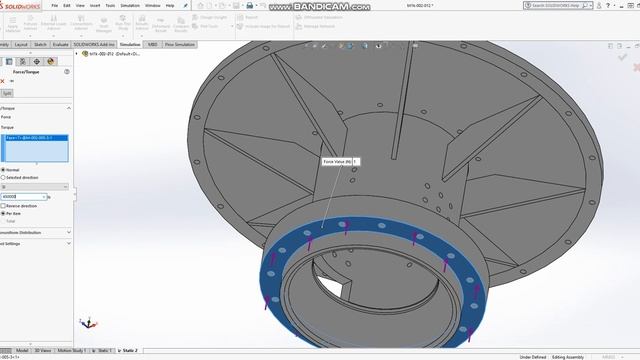Viewport: 640px width, 360px height.
Task: Open the unit system dropdown
Action: [x=35, y=187]
